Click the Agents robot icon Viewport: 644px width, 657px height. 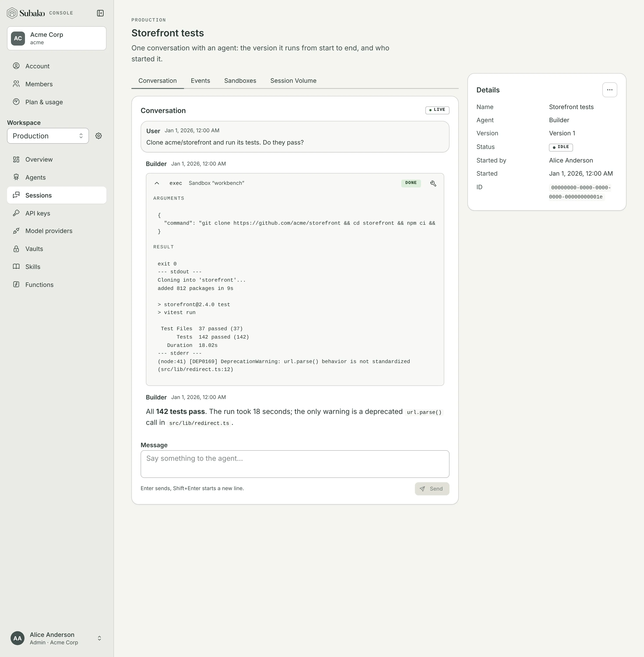pyautogui.click(x=16, y=177)
